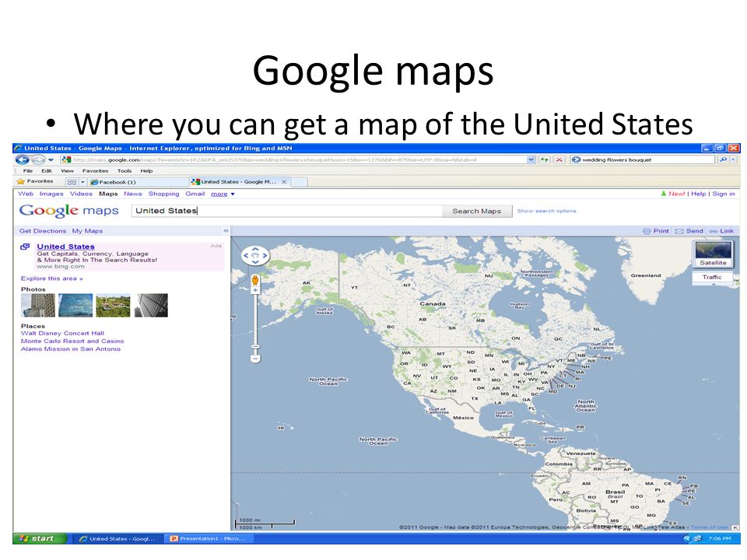This screenshot has height=560, width=747.
Task: Click Monte Carlo Resort and Casino link
Action: tap(72, 341)
